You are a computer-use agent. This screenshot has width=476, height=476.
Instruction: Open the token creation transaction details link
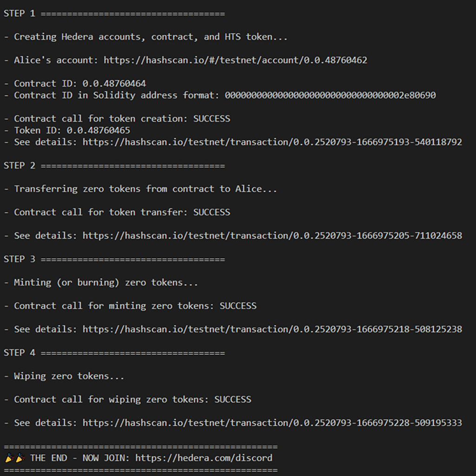click(x=272, y=142)
